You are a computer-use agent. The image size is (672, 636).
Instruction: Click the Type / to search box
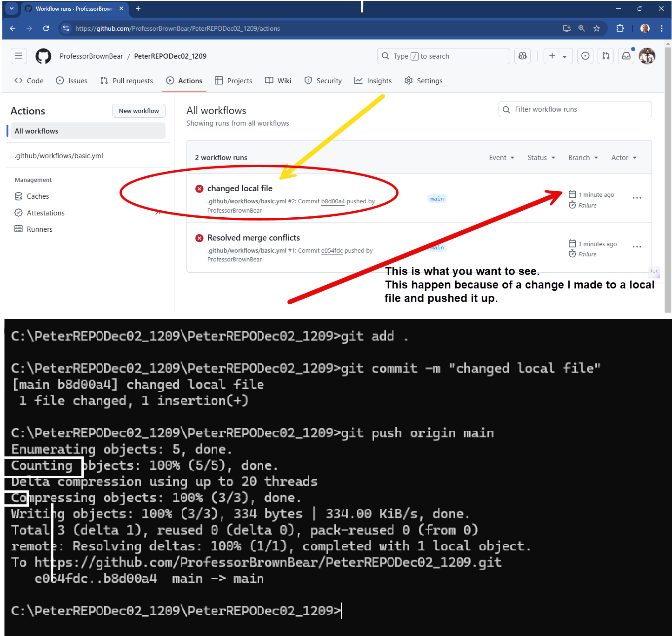click(x=444, y=56)
